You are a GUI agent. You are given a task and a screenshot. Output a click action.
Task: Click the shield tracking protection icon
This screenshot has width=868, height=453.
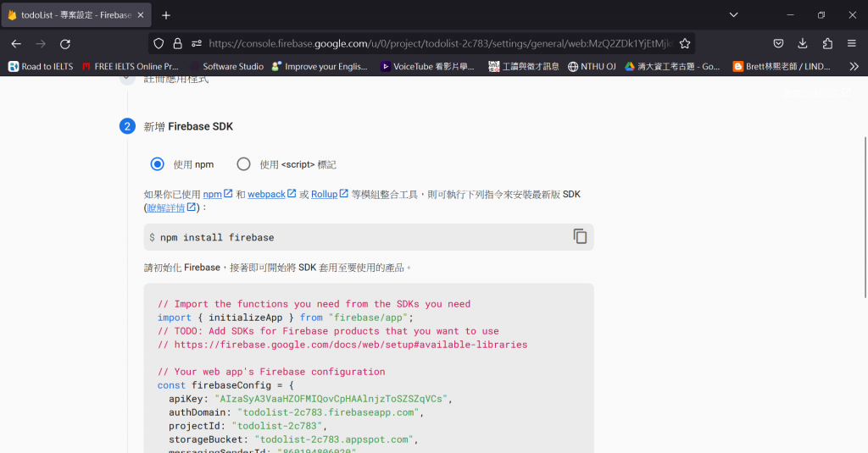click(x=159, y=44)
